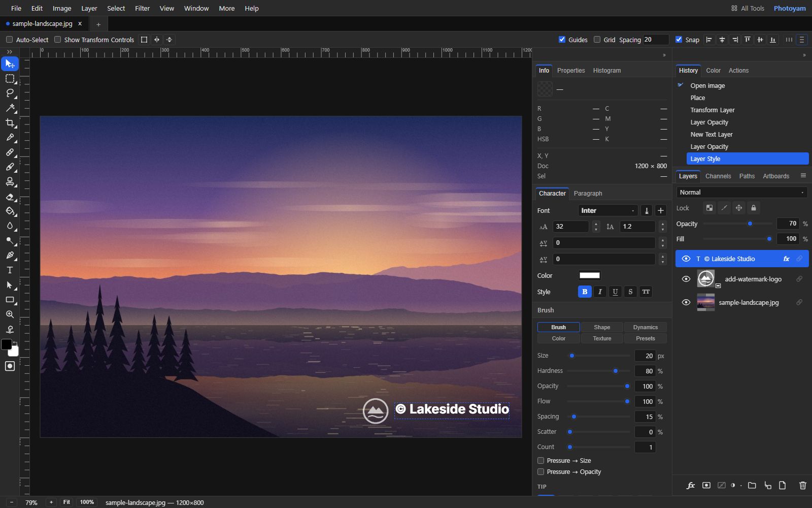Expand the toolbar with double arrows

(x=10, y=52)
